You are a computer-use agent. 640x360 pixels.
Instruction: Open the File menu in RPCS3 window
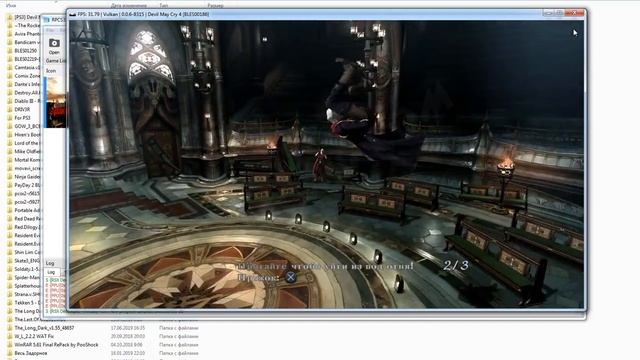[50, 31]
